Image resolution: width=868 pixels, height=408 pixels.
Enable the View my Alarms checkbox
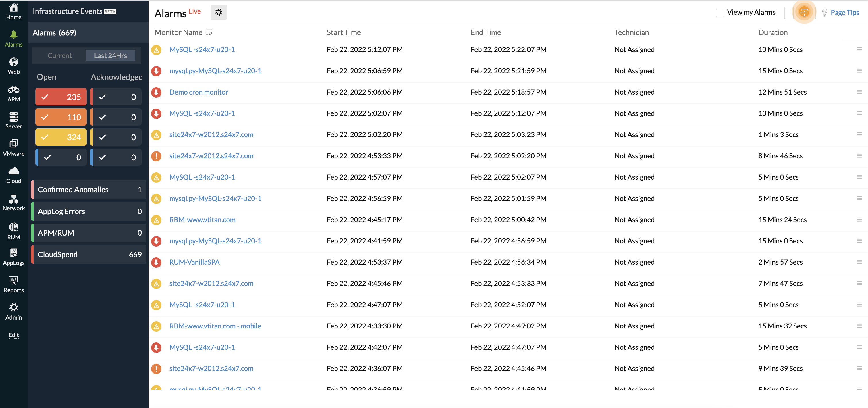click(720, 13)
